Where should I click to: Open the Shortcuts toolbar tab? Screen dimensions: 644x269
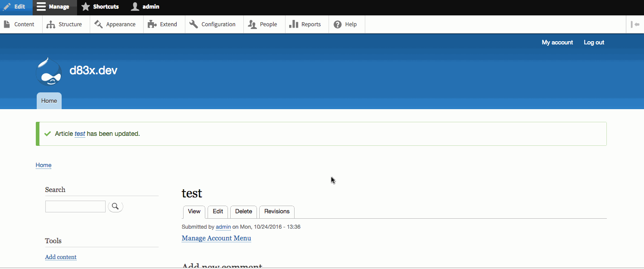click(x=100, y=7)
